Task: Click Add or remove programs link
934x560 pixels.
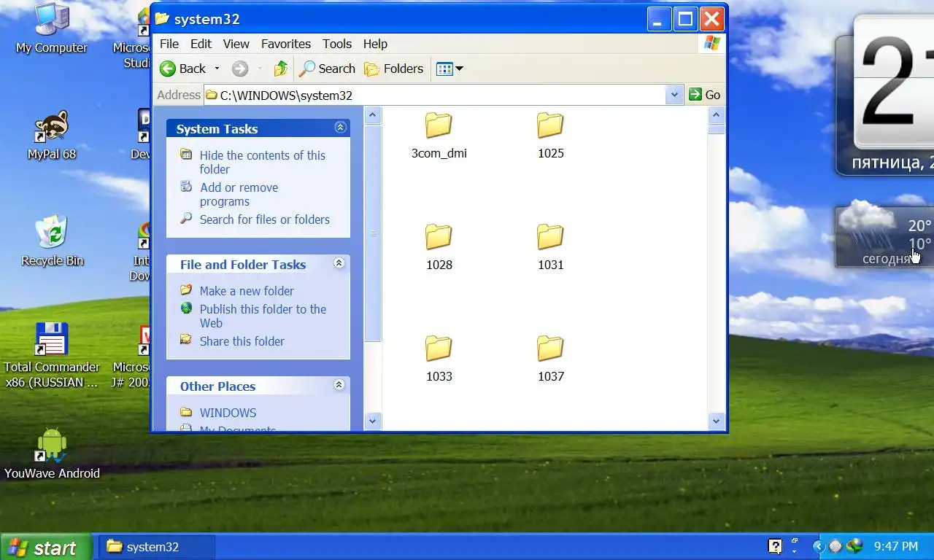Action: click(239, 194)
